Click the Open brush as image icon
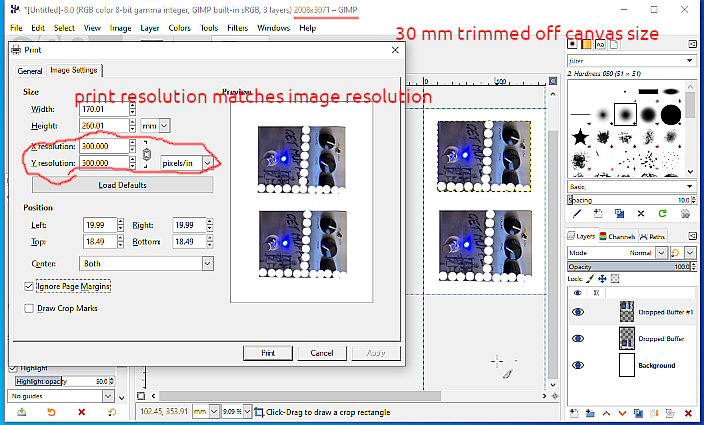 [685, 214]
